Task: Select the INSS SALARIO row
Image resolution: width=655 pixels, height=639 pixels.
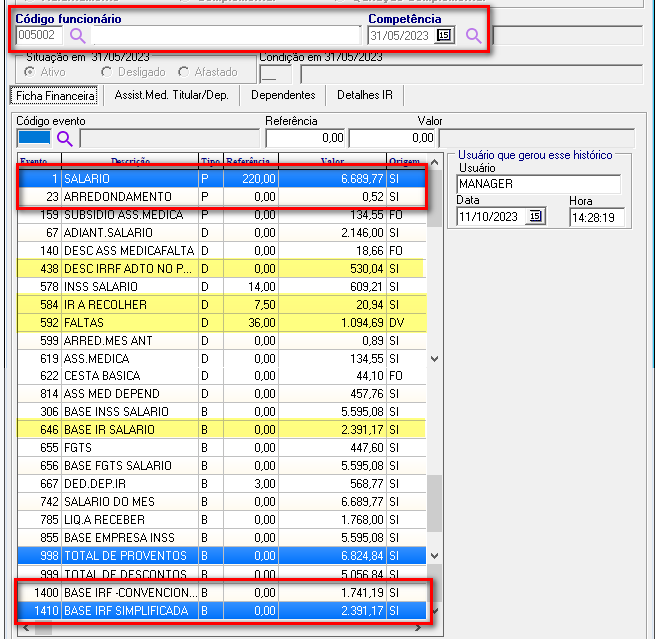Action: pos(221,287)
